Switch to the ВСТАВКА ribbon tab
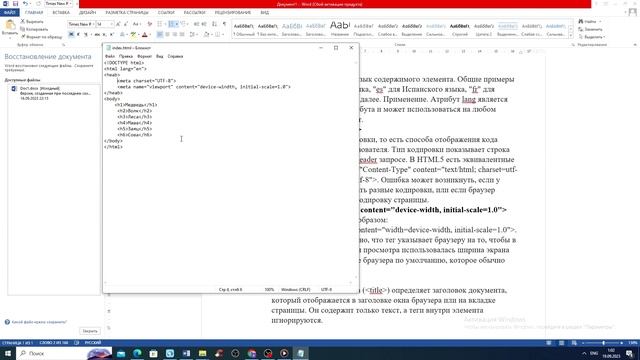Viewport: 640px width, 360px height. (61, 13)
